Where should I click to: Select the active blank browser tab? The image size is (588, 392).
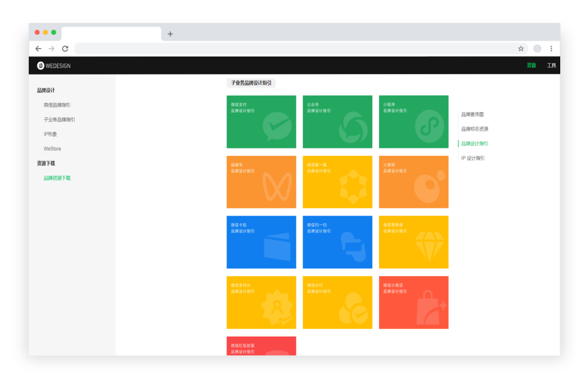coord(112,34)
